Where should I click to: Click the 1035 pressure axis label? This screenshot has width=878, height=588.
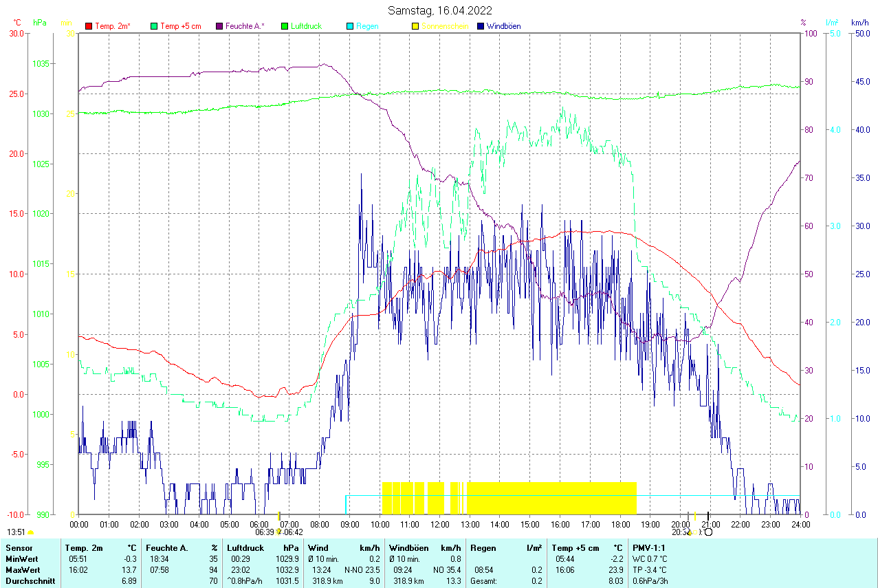click(x=41, y=64)
